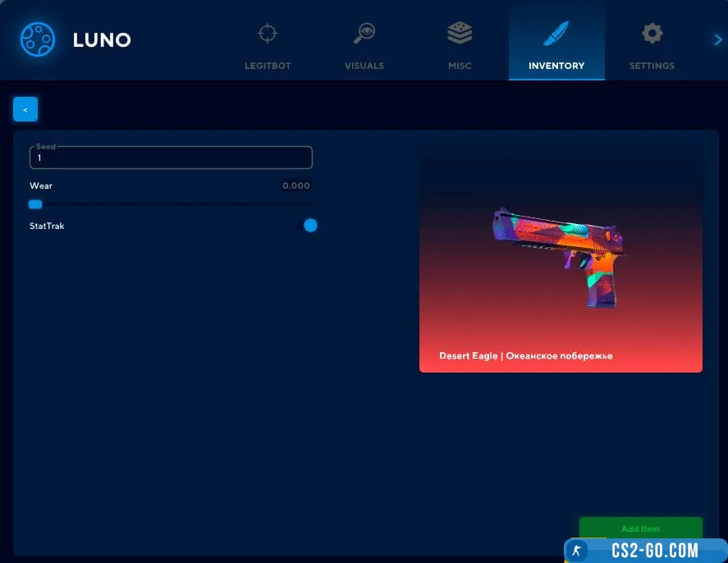
Task: Go back using the blue arrow button
Action: 25,109
